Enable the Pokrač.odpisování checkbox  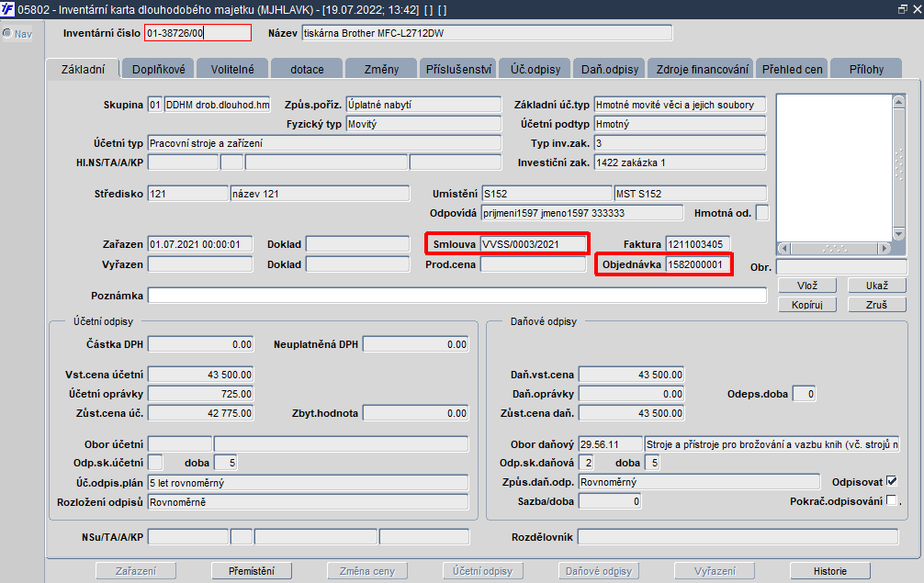click(x=892, y=500)
